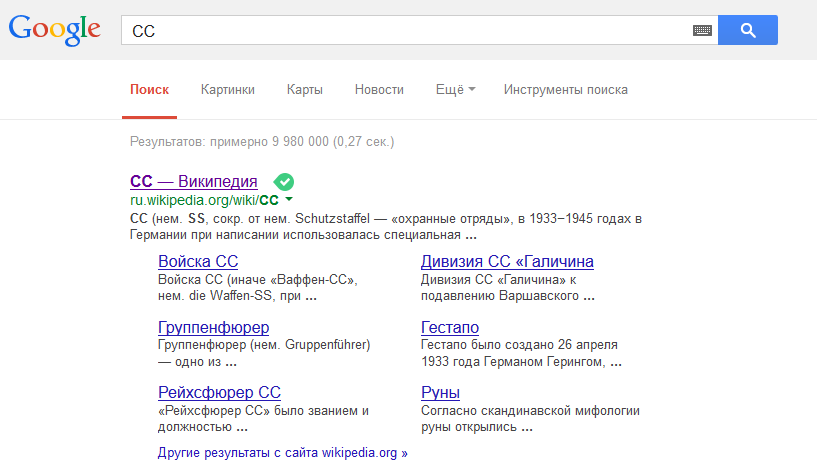817x467 pixels.
Task: Click snippet text starting 'СС (нем. SS'
Action: (x=386, y=227)
